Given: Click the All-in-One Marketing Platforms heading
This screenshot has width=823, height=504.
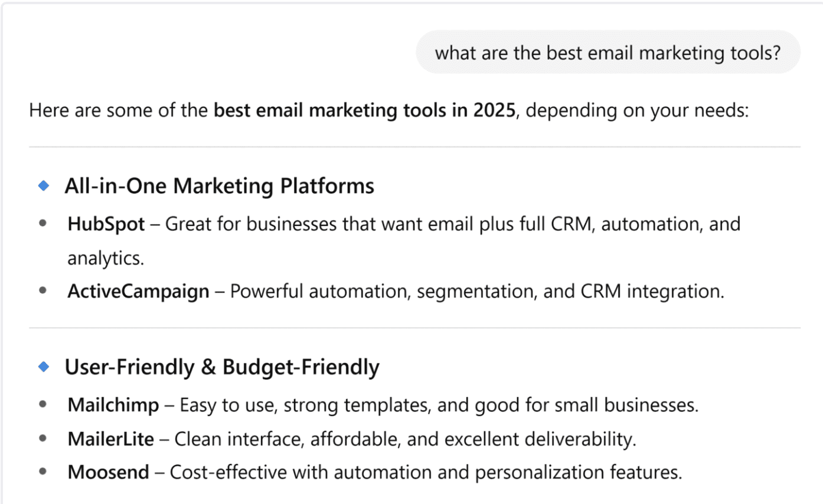Looking at the screenshot, I should [x=219, y=186].
